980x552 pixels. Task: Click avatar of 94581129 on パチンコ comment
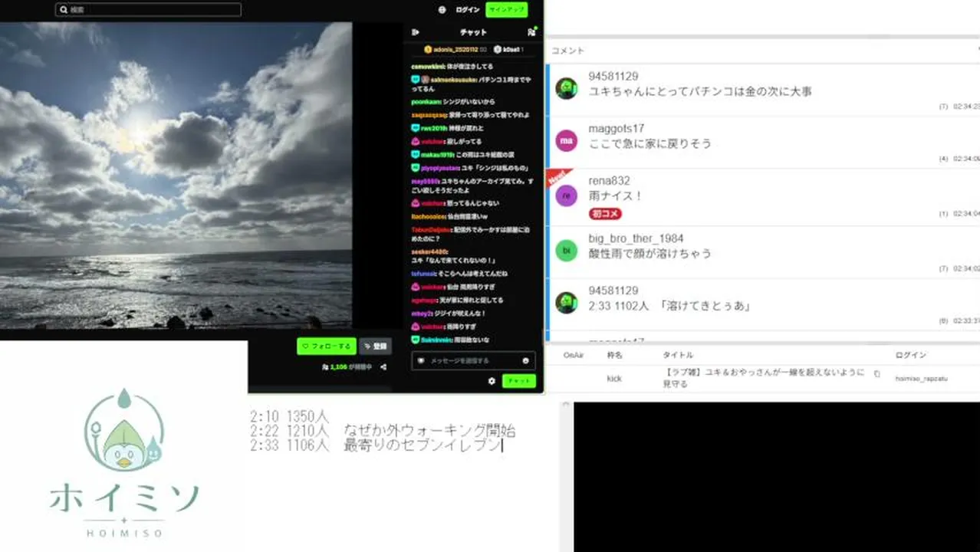566,87
